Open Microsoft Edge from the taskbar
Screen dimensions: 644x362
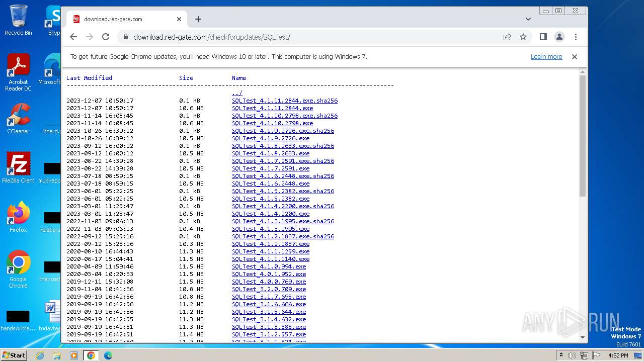click(x=108, y=355)
